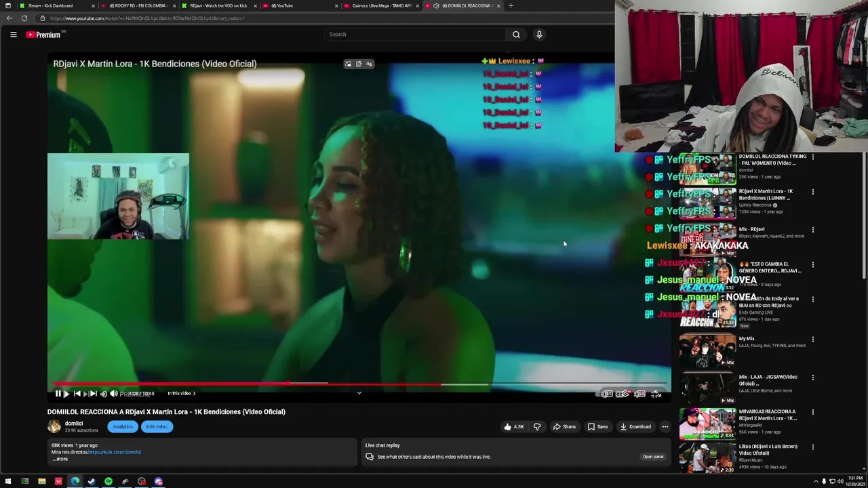
Task: Open options for Mix - RDjavi
Action: [x=813, y=230]
